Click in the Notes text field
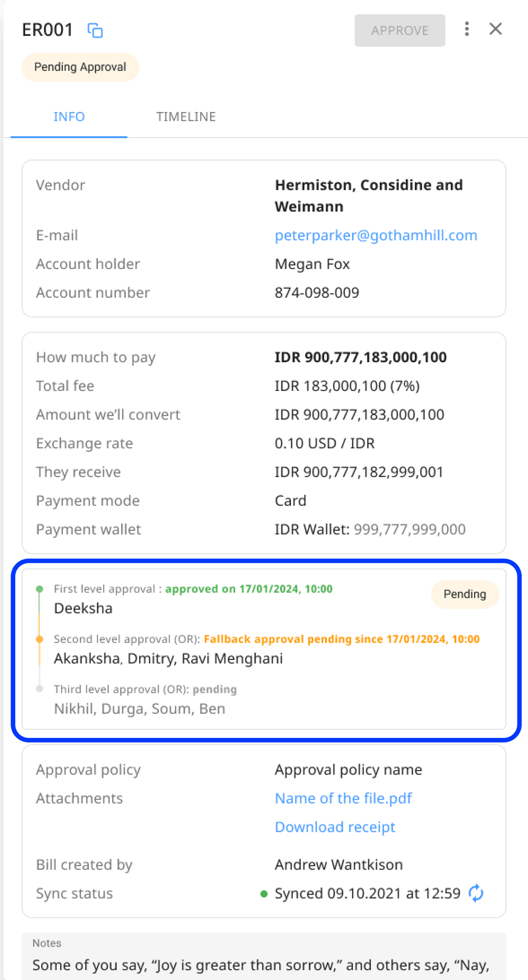The width and height of the screenshot is (528, 980). [x=264, y=957]
